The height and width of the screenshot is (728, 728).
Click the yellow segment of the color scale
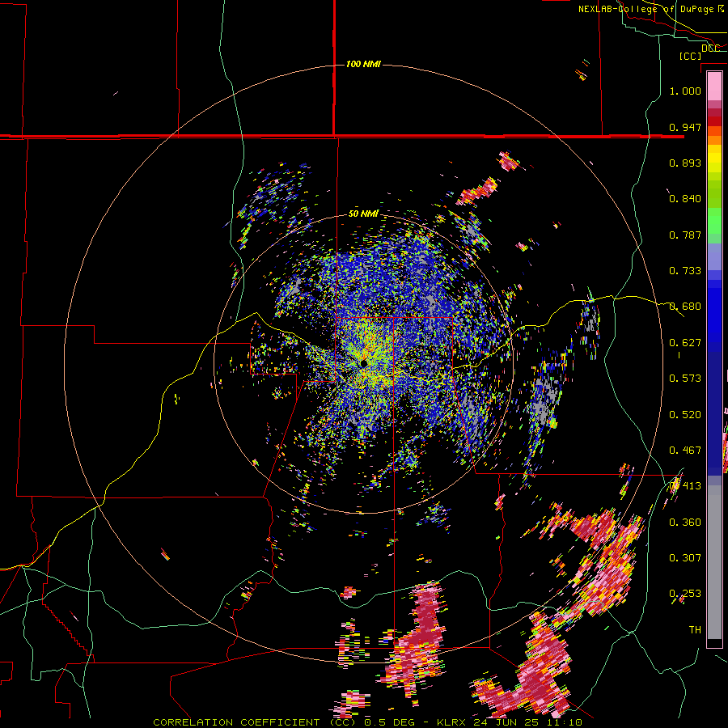(x=714, y=159)
